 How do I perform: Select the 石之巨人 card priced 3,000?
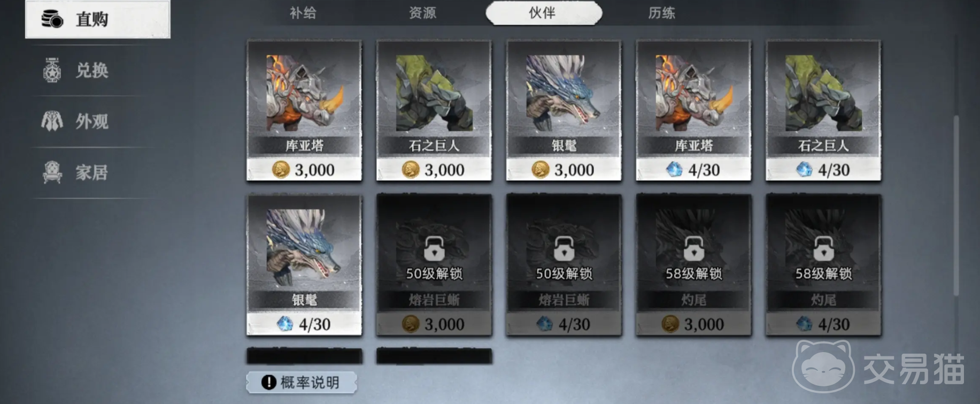coord(434,110)
